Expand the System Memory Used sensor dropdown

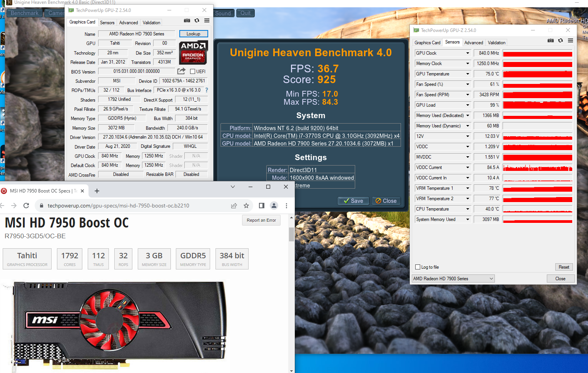pyautogui.click(x=468, y=219)
